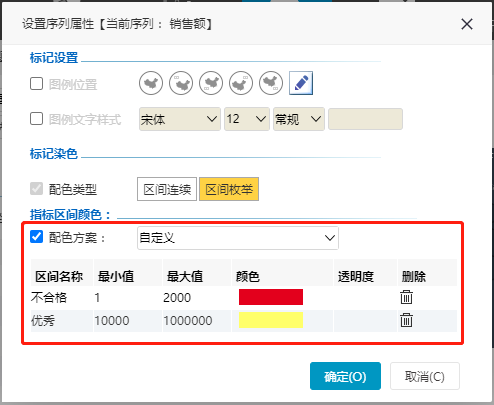Viewport: 494px width, 405px height.
Task: Expand the 自定义 color scheme dropdown
Action: pyautogui.click(x=238, y=238)
